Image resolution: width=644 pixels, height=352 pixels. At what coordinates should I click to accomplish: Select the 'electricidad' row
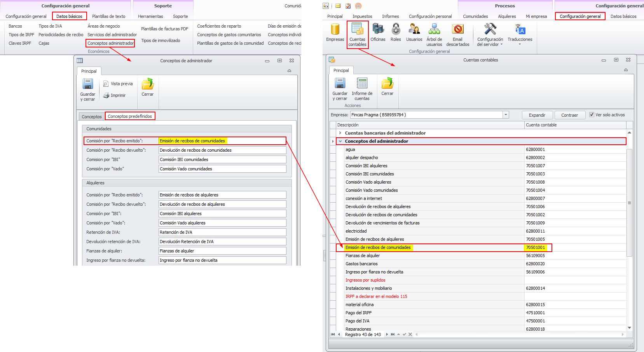coord(481,231)
